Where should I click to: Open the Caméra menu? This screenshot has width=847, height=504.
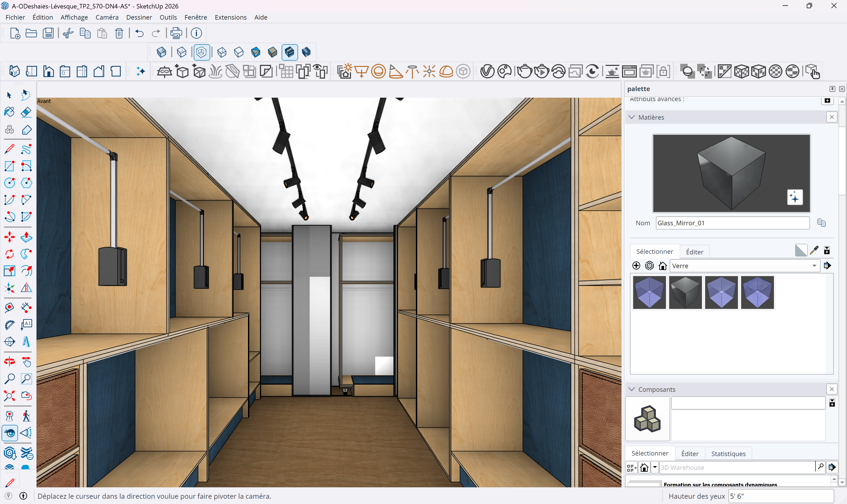click(107, 17)
